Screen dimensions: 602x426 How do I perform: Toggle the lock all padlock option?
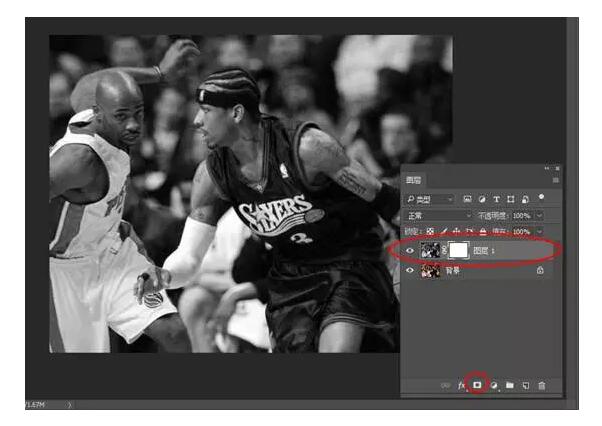coord(484,231)
